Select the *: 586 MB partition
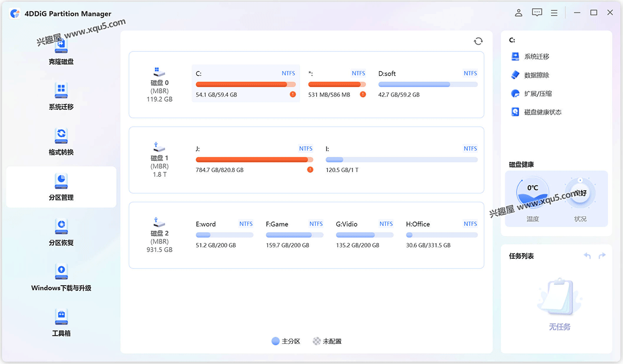Image resolution: width=623 pixels, height=364 pixels. 337,83
